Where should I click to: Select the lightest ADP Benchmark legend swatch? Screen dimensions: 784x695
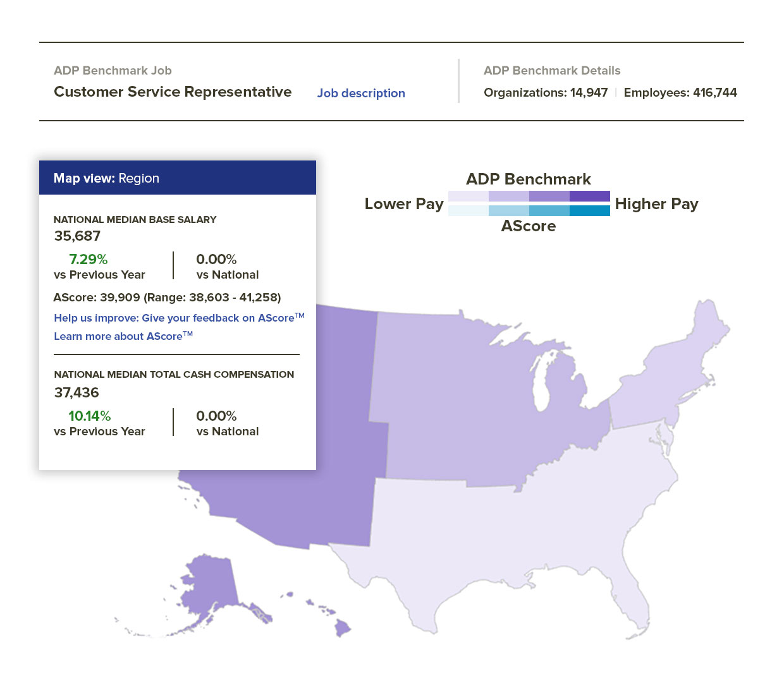tap(469, 196)
